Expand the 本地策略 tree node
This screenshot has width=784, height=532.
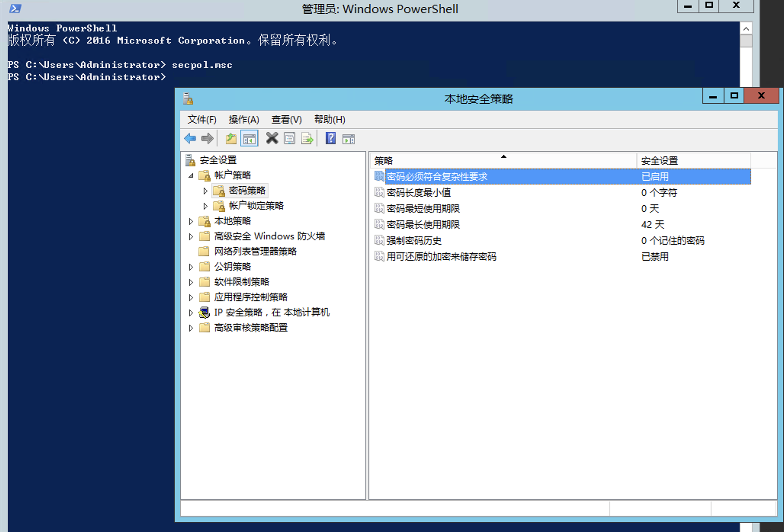191,221
